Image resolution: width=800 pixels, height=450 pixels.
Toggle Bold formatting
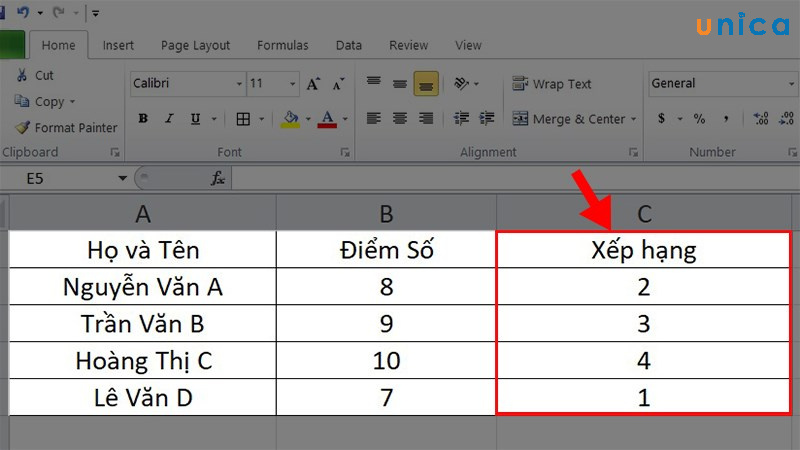[x=143, y=118]
